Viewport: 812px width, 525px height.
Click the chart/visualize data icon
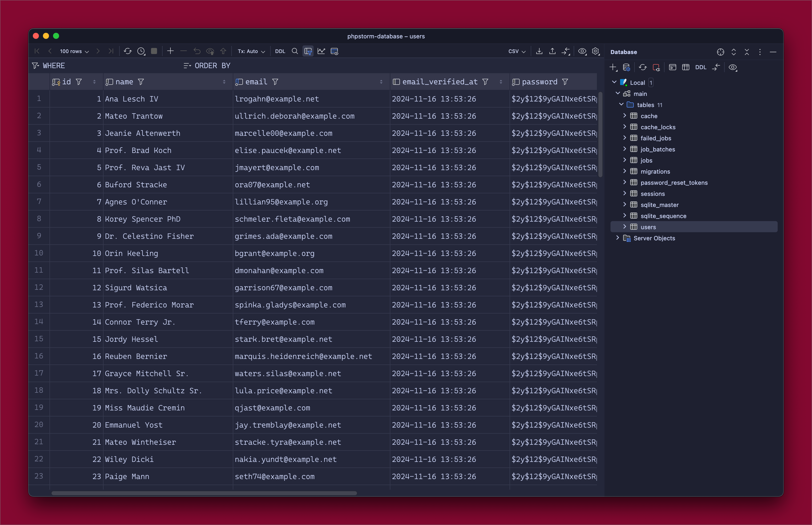(321, 51)
